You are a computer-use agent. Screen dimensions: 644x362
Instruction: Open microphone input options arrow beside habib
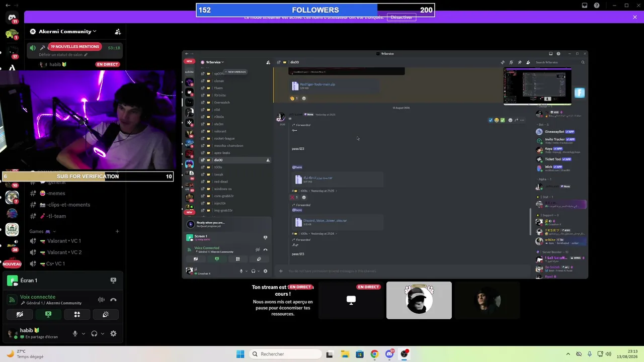pyautogui.click(x=83, y=333)
